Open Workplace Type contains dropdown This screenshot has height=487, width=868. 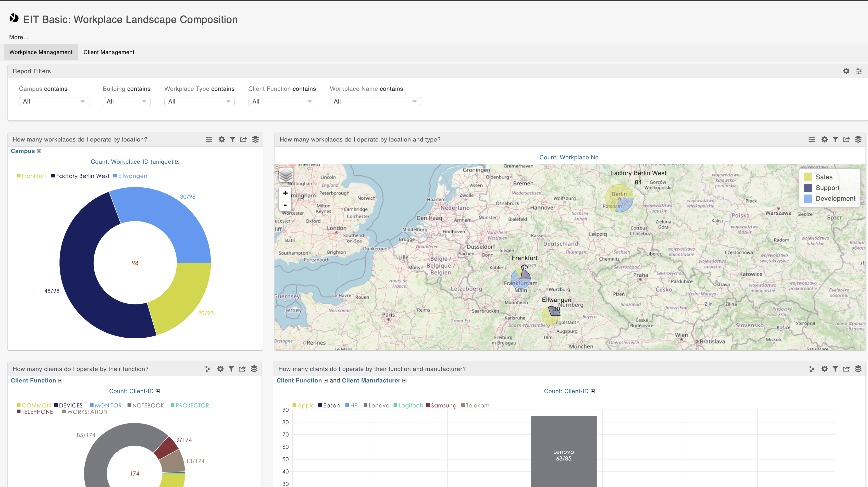(x=199, y=101)
